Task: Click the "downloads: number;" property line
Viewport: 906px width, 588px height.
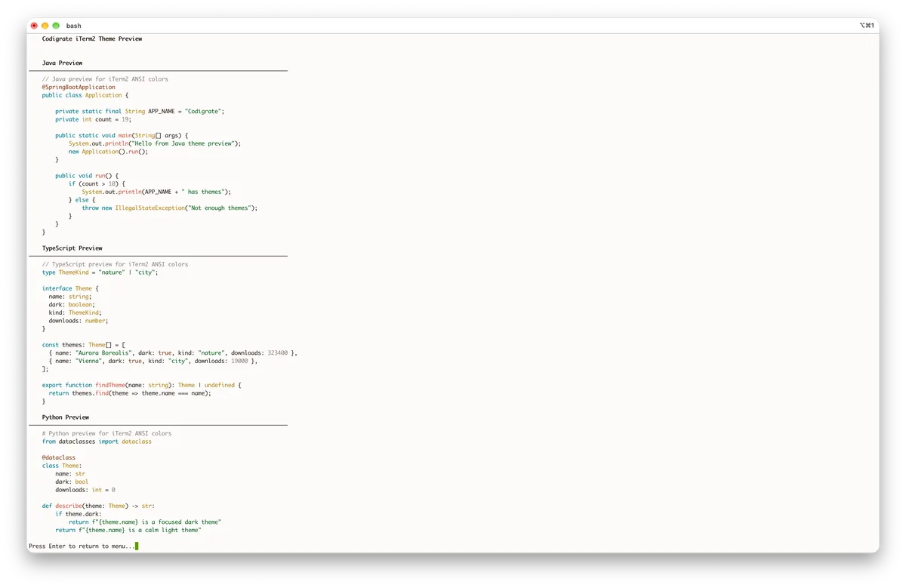Action: coord(79,321)
